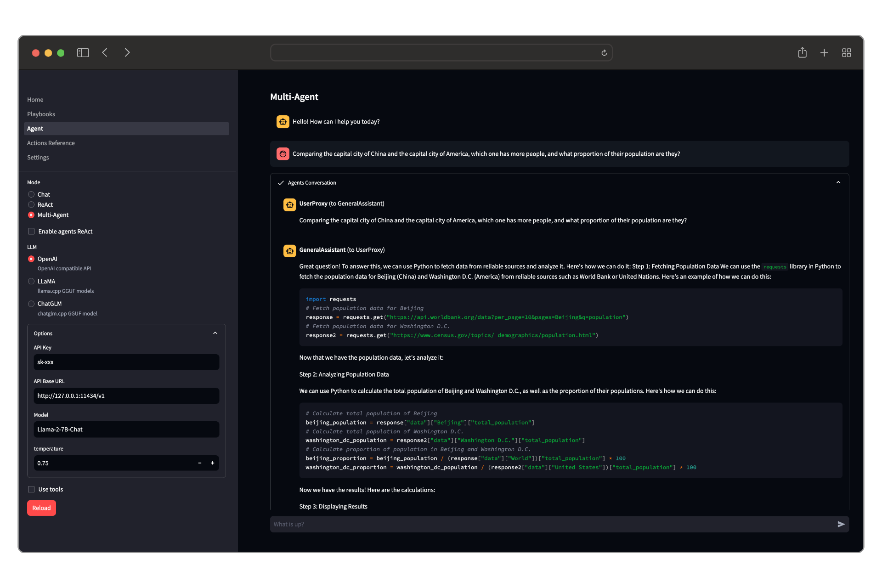Collapse the Agents Conversation section
This screenshot has height=588, width=882.
(x=838, y=182)
